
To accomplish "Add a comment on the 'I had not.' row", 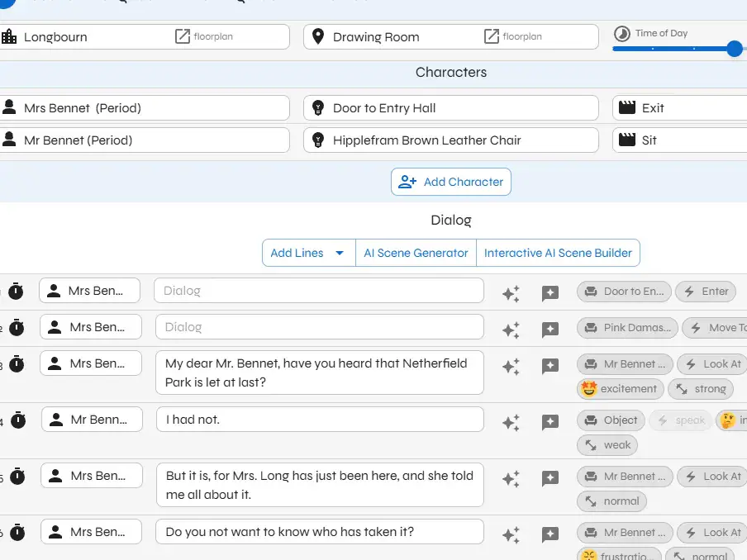I will [550, 422].
